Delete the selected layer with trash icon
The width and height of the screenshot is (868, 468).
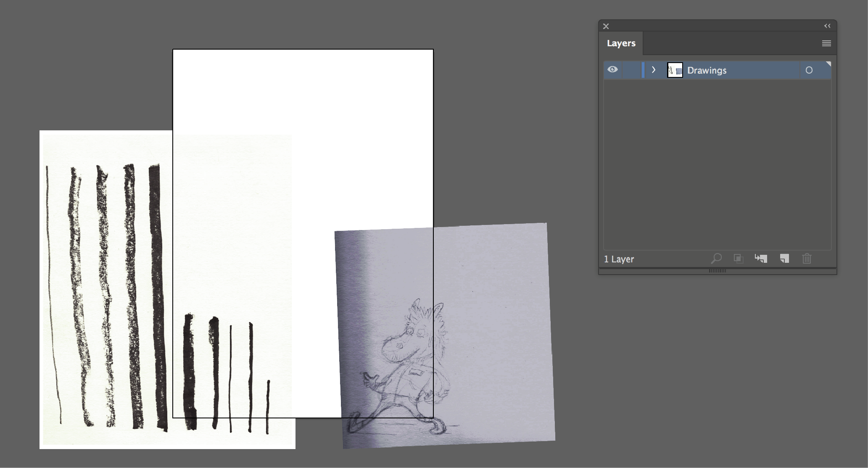[807, 259]
